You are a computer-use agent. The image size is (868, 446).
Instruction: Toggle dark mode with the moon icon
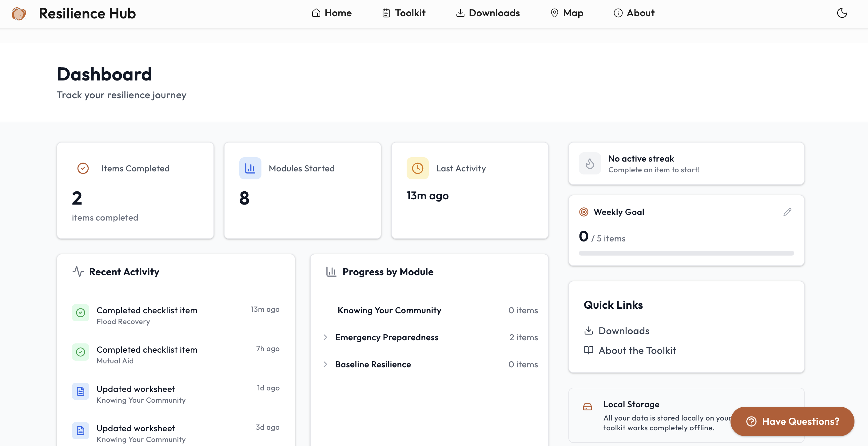click(842, 13)
